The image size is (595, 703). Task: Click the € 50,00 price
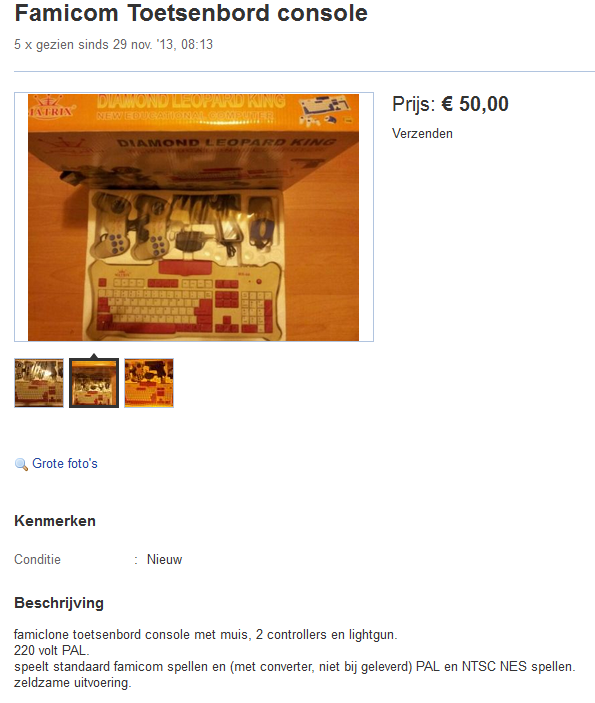pos(475,104)
